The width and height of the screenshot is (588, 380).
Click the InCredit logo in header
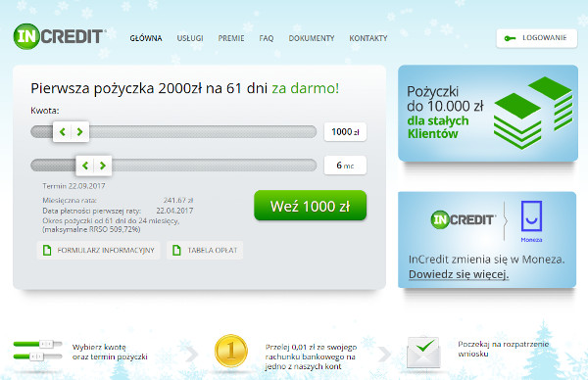tap(60, 36)
